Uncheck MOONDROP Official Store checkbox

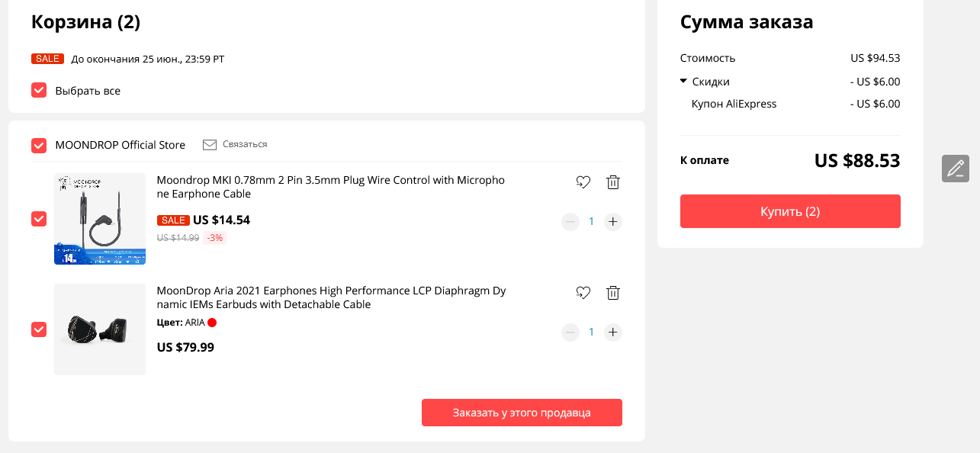coord(39,145)
